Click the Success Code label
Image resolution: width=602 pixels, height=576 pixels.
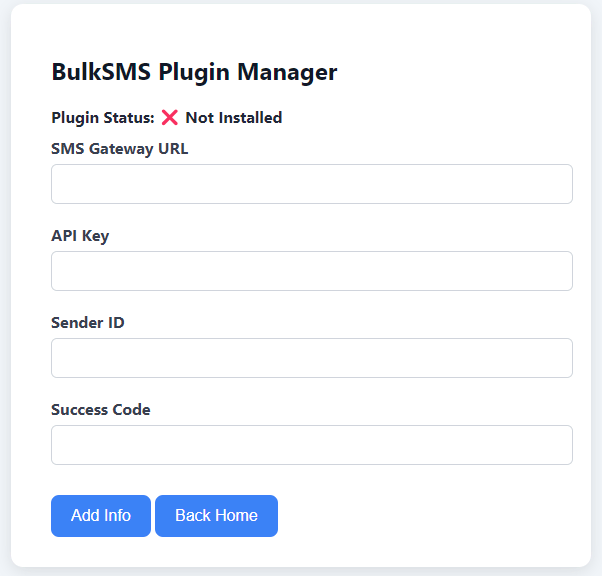click(x=101, y=410)
